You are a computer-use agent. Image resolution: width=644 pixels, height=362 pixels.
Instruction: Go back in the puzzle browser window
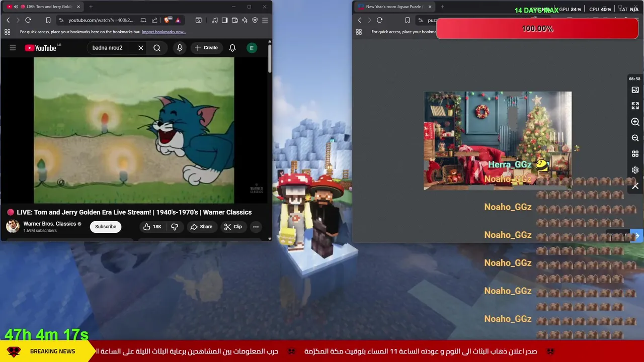[360, 20]
